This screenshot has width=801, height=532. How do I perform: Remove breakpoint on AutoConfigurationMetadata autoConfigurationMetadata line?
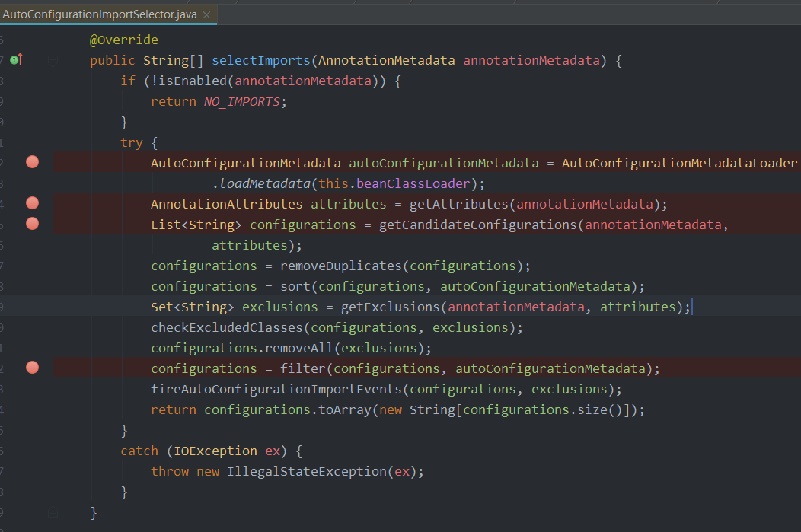[32, 162]
